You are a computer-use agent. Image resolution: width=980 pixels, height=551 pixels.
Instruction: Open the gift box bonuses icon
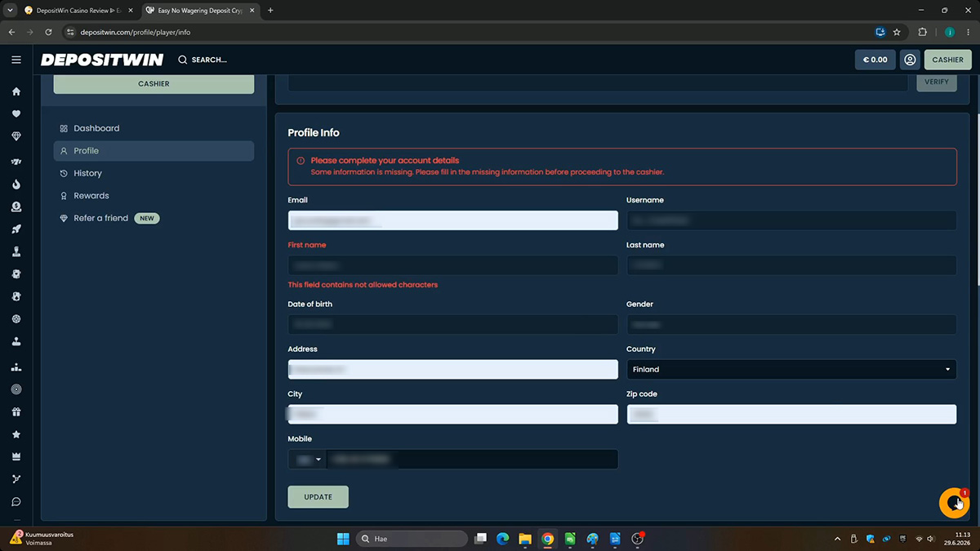click(x=16, y=412)
